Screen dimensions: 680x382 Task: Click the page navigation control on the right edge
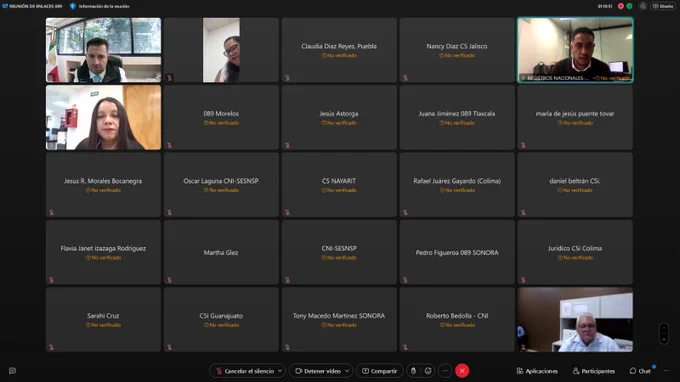pyautogui.click(x=664, y=333)
